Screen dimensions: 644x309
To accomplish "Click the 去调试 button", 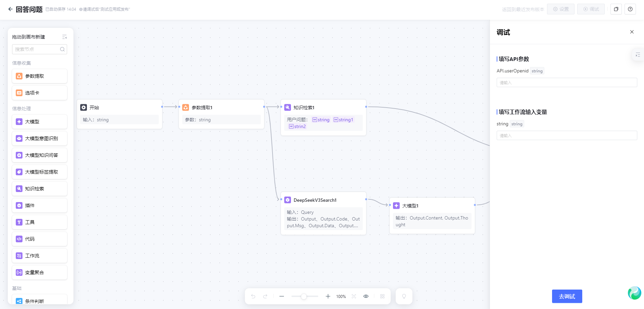I will pos(567,296).
